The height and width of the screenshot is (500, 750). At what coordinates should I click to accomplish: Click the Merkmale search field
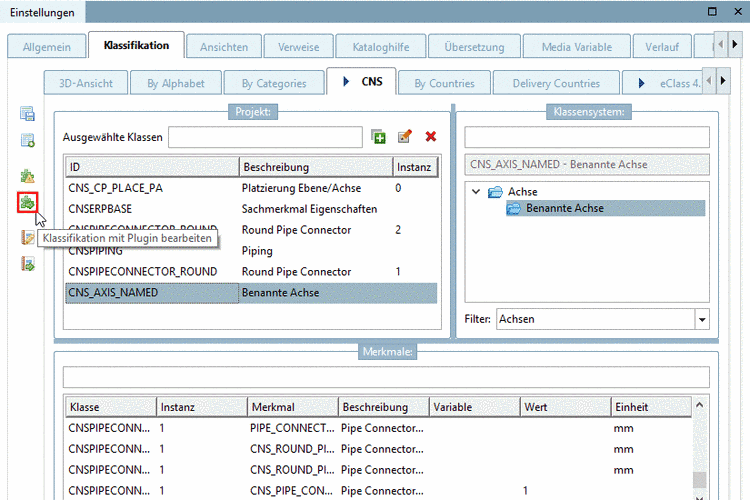coord(386,377)
